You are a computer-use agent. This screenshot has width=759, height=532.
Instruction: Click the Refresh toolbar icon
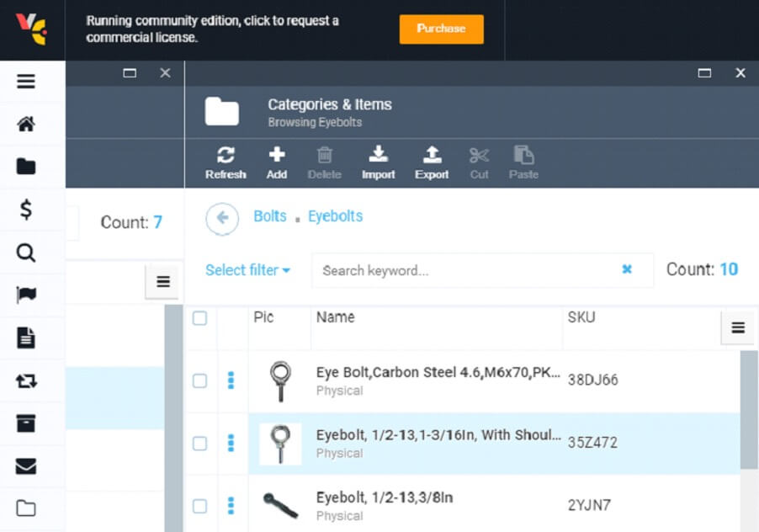click(226, 162)
